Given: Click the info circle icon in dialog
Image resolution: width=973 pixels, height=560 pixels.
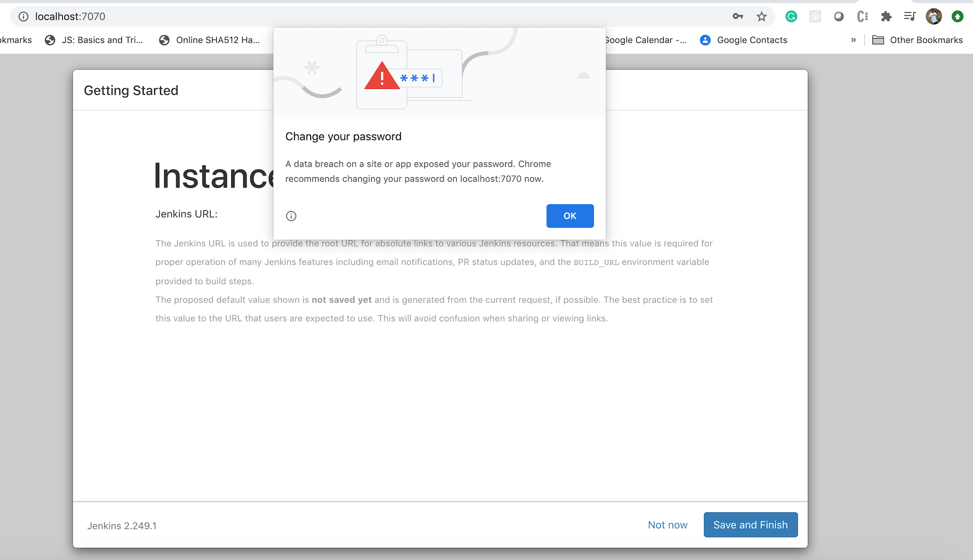Looking at the screenshot, I should coord(291,214).
